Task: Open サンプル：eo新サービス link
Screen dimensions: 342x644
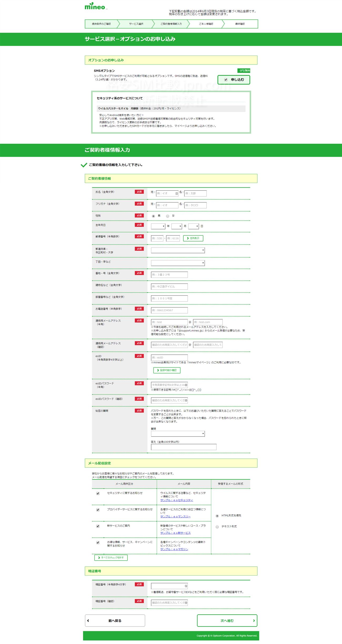Action: pos(175,533)
